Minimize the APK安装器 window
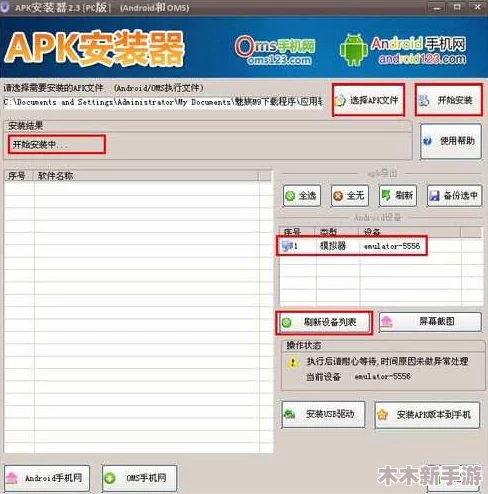Screen dimensions: 488x494 [437, 7]
